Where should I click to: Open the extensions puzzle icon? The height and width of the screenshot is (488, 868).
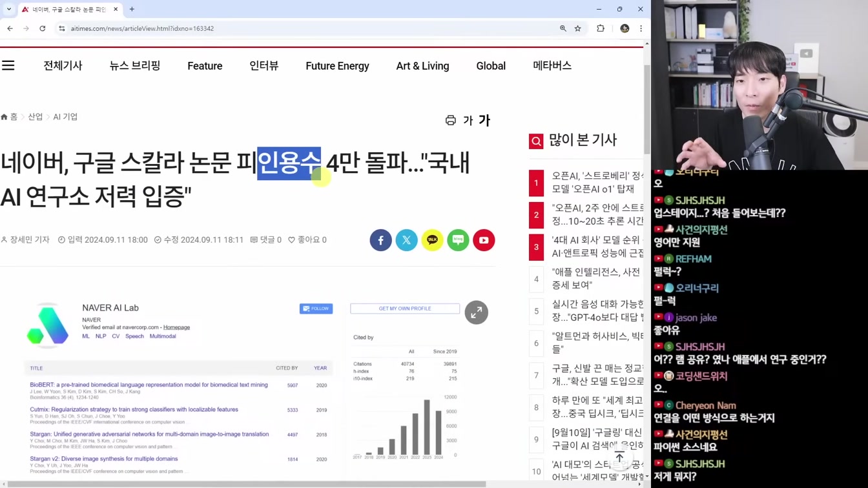601,28
